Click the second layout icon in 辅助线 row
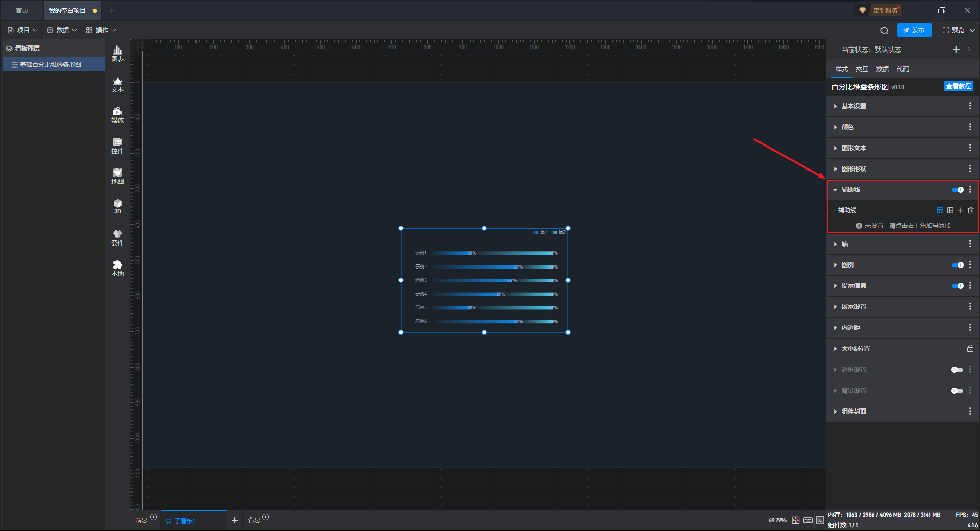Screen dimensions: 980x531 [950, 210]
